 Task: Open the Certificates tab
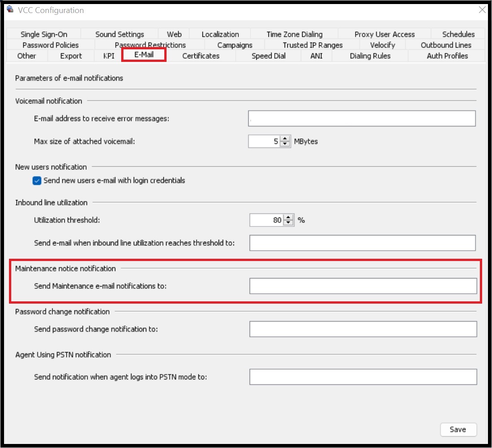[x=201, y=56]
